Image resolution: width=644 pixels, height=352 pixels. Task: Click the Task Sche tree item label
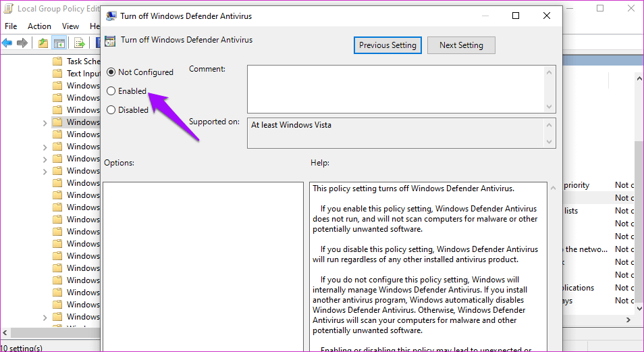tap(84, 61)
